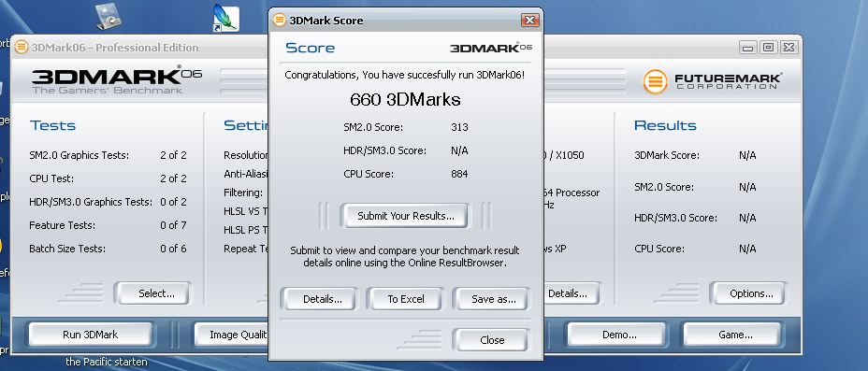This screenshot has height=371, width=868.
Task: Click 'the Pacific starten' desktop label
Action: pos(107,363)
